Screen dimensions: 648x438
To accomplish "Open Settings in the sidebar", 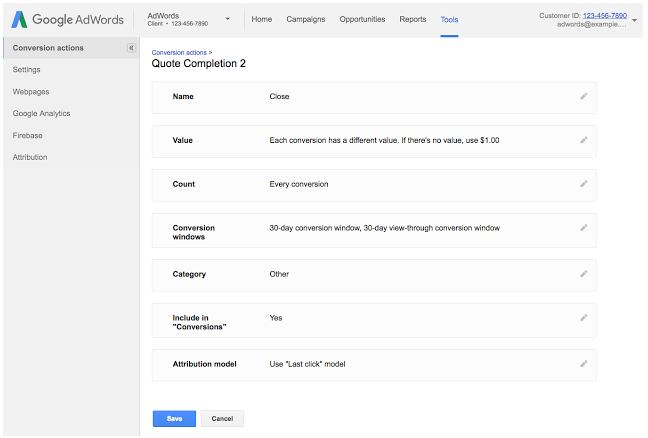I will [x=26, y=69].
